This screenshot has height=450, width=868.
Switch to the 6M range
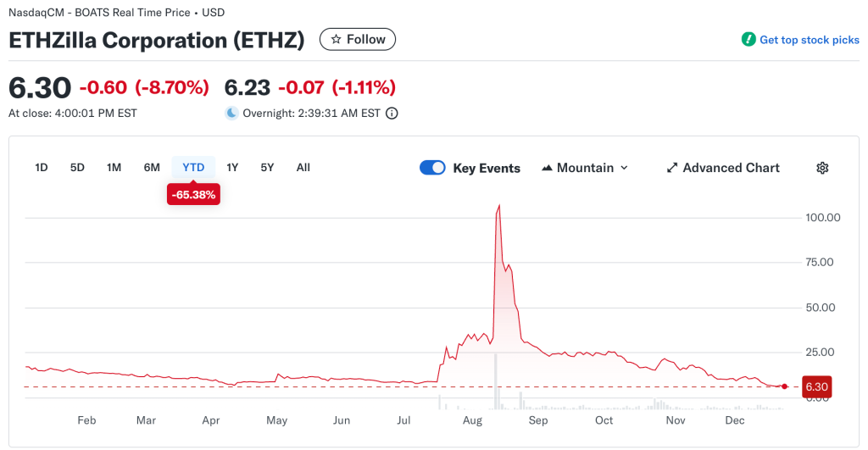click(x=152, y=168)
